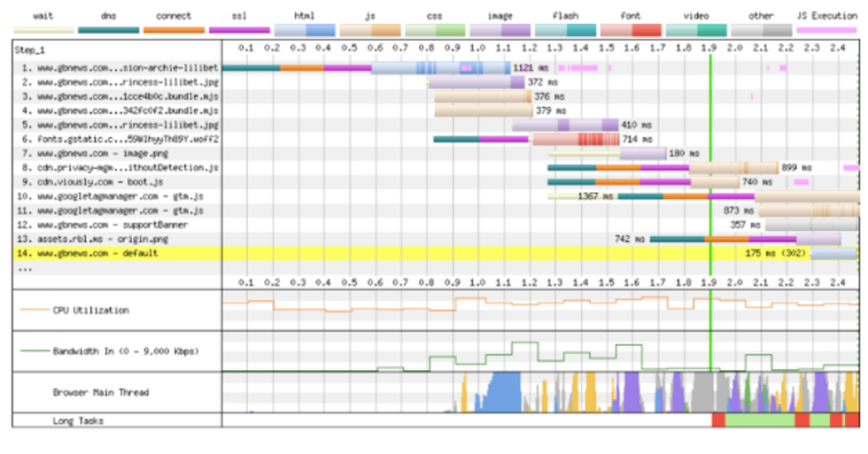Click the Step_1 header label

[32, 50]
